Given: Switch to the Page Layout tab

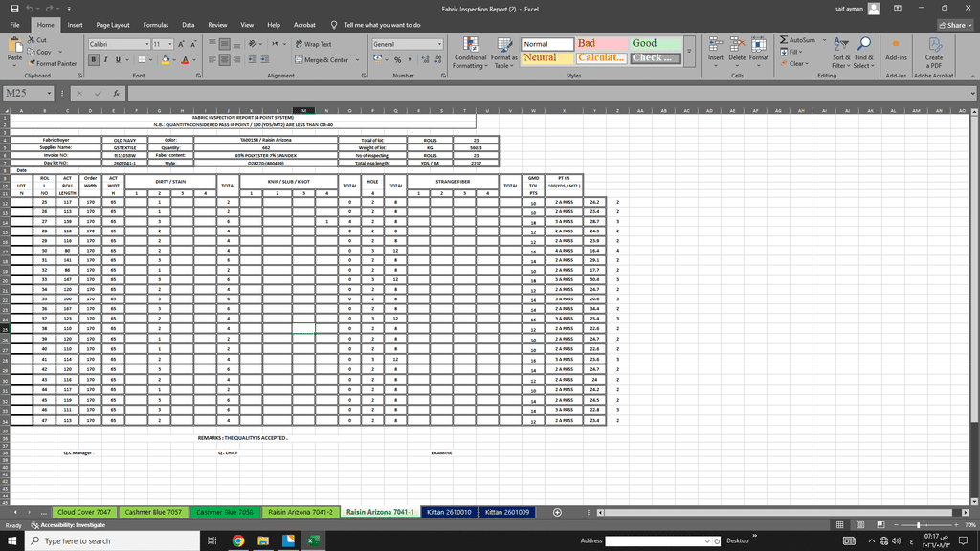Looking at the screenshot, I should point(113,25).
